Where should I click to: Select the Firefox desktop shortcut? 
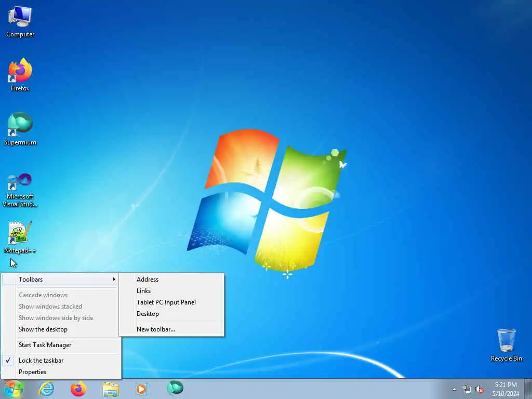point(20,75)
